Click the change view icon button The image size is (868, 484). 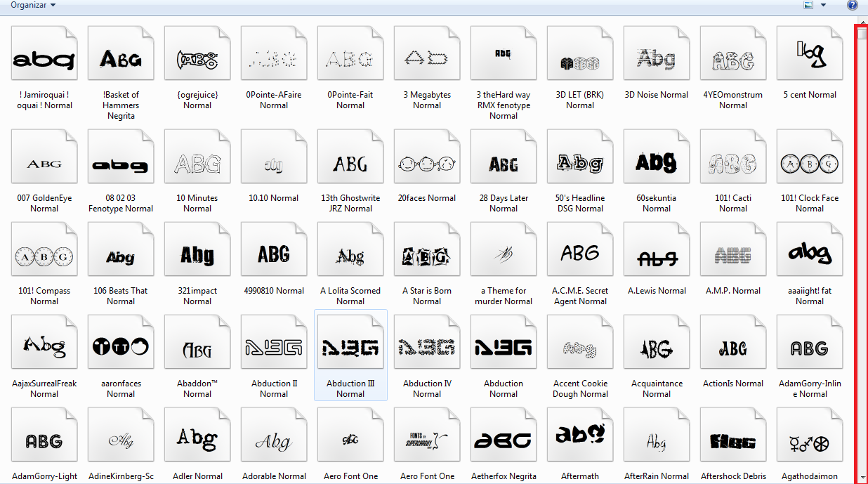tap(808, 5)
